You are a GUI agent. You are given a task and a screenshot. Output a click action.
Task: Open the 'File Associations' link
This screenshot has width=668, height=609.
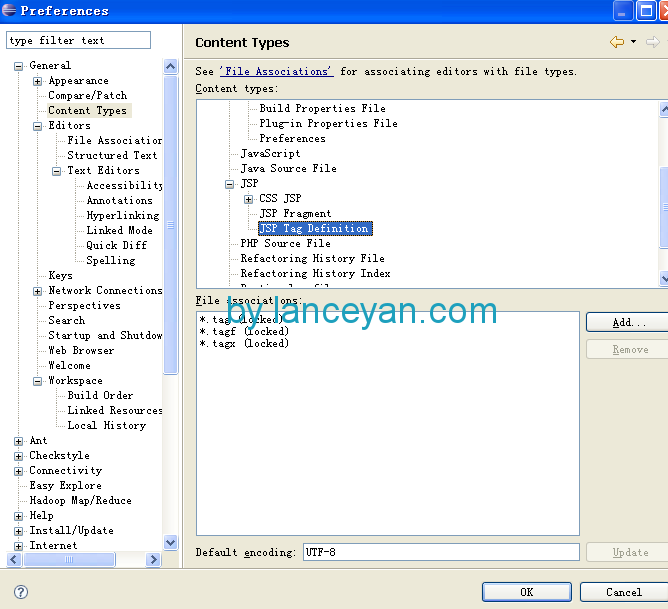(276, 71)
